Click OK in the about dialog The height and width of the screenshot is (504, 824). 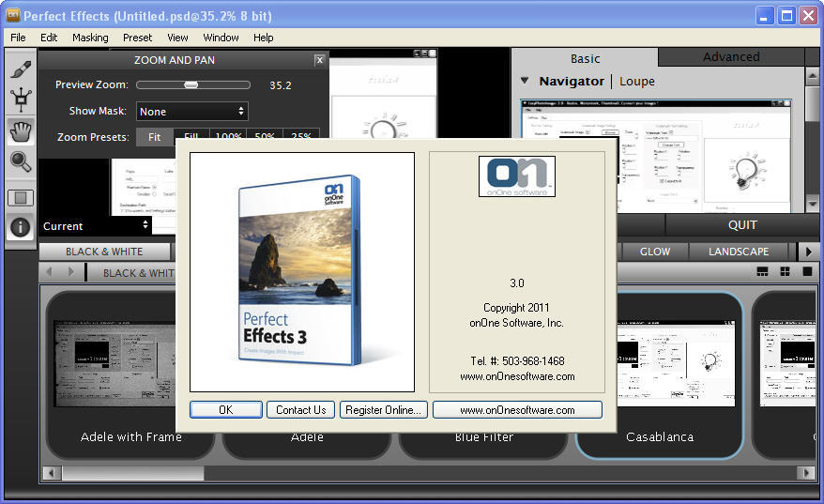[225, 410]
